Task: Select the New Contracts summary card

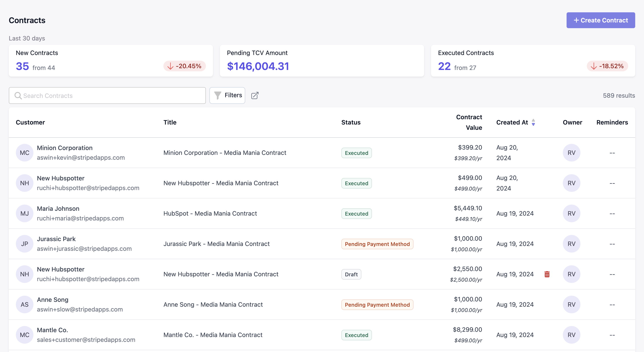Action: [x=111, y=61]
